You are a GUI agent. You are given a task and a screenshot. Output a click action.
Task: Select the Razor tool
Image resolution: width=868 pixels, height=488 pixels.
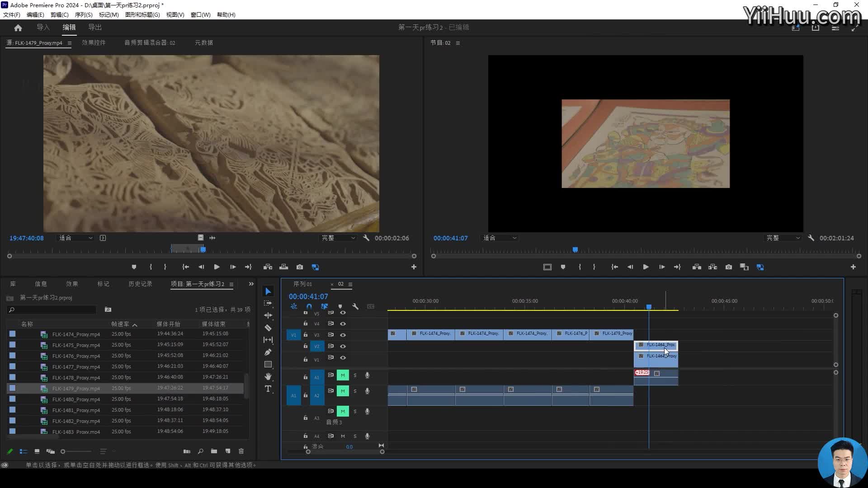point(268,328)
